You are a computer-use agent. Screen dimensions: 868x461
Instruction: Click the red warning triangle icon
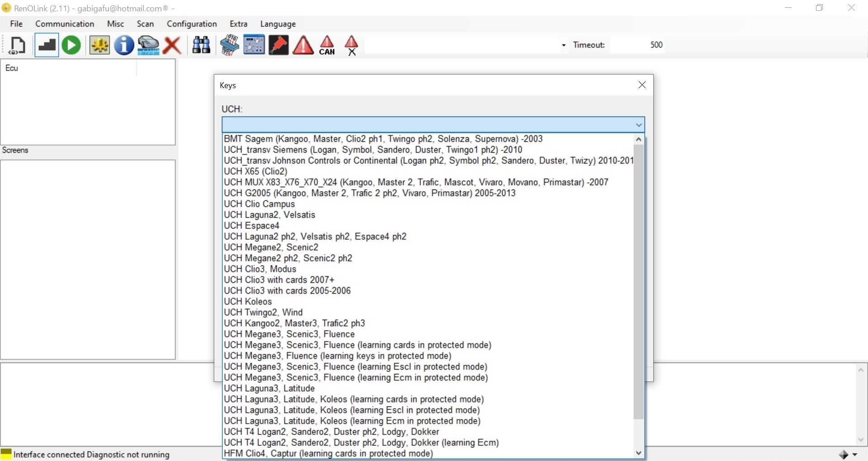tap(303, 45)
